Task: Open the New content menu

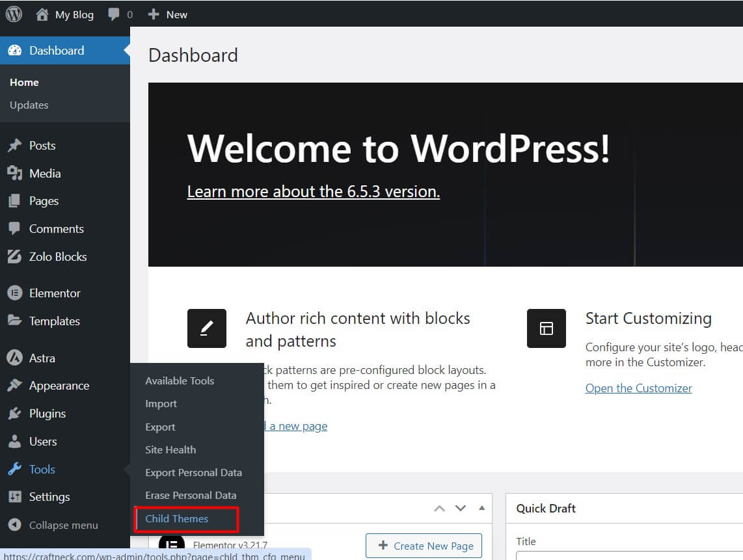Action: coord(177,15)
